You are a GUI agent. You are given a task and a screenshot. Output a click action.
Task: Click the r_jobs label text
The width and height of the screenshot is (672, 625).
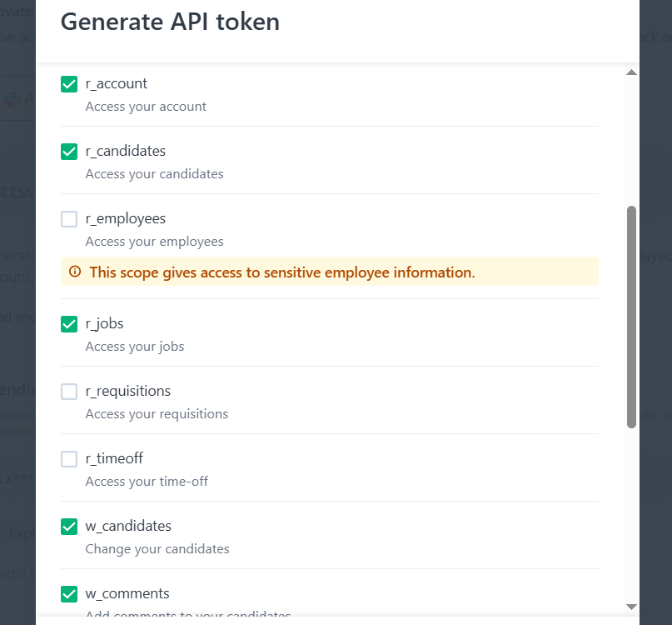coord(104,323)
